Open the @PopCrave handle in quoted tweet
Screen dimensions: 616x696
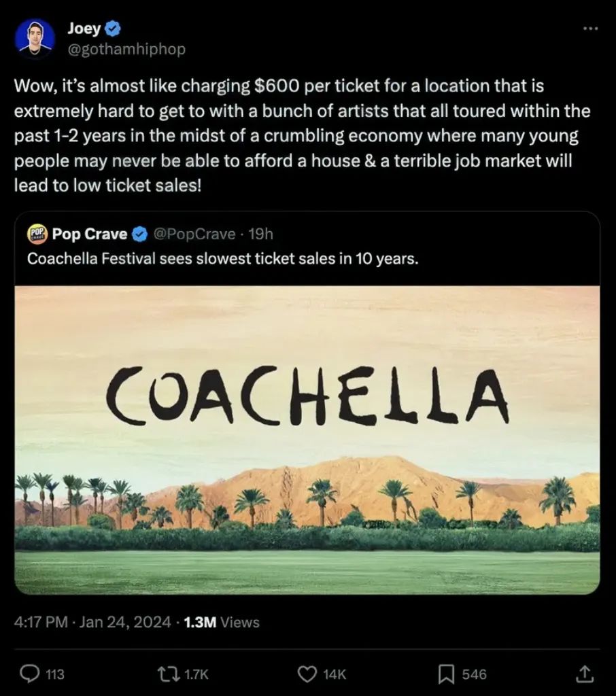(x=194, y=234)
